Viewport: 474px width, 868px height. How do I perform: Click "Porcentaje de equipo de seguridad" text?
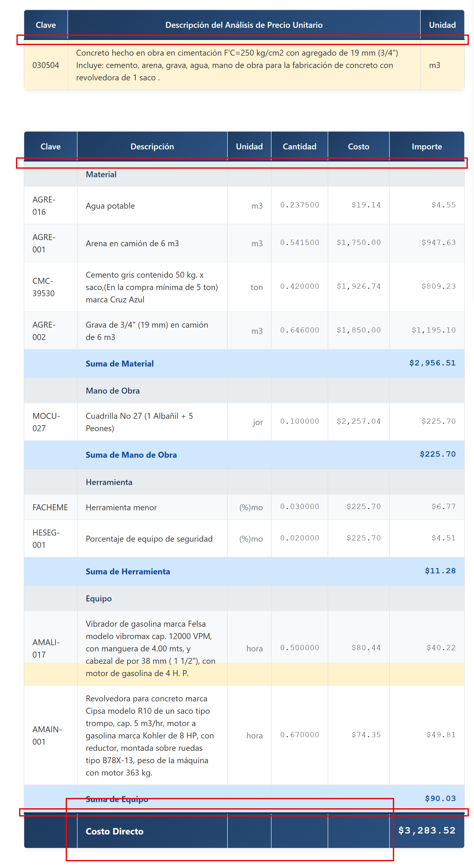point(149,539)
